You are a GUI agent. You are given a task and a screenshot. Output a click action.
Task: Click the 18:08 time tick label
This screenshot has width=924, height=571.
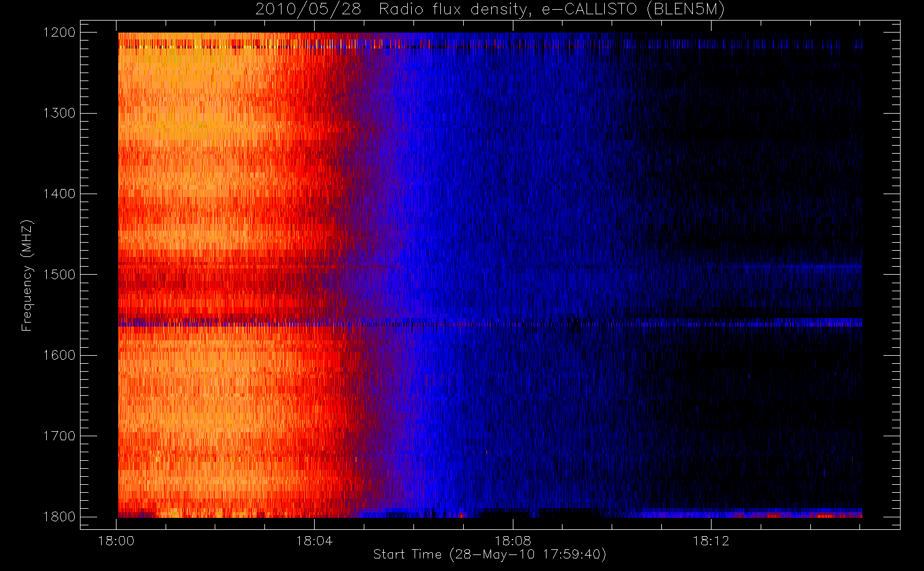tap(513, 541)
